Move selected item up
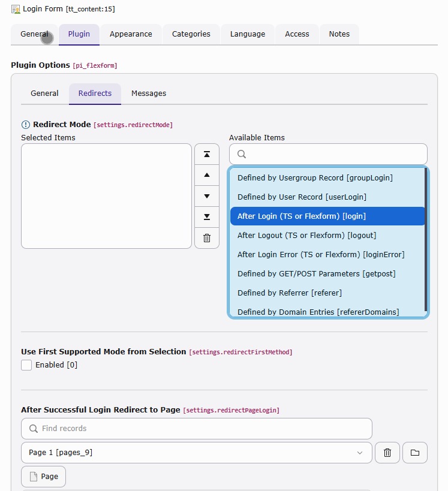The image size is (448, 491). (207, 175)
